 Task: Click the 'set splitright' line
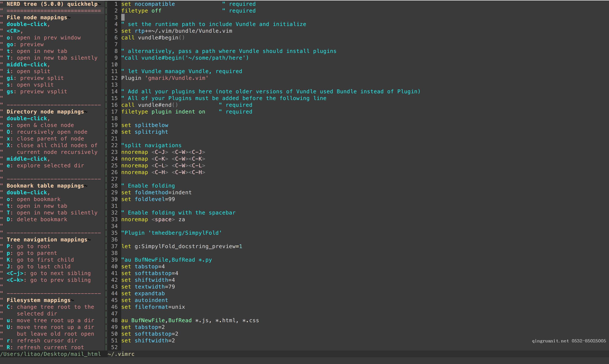pyautogui.click(x=145, y=132)
